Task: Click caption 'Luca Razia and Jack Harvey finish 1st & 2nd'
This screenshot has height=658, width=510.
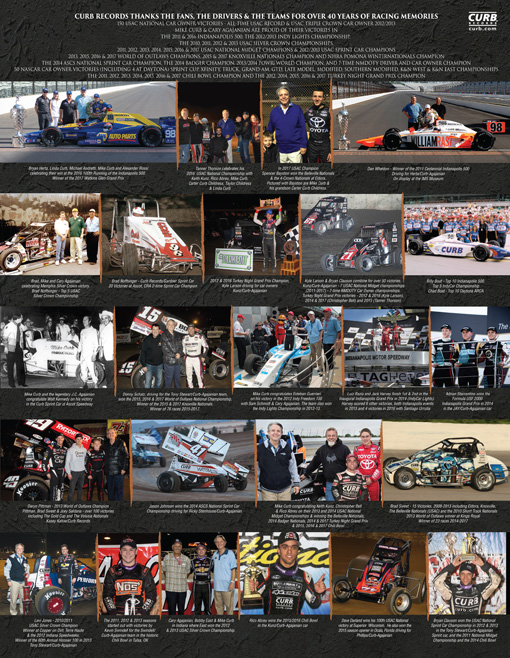Action: pyautogui.click(x=387, y=401)
